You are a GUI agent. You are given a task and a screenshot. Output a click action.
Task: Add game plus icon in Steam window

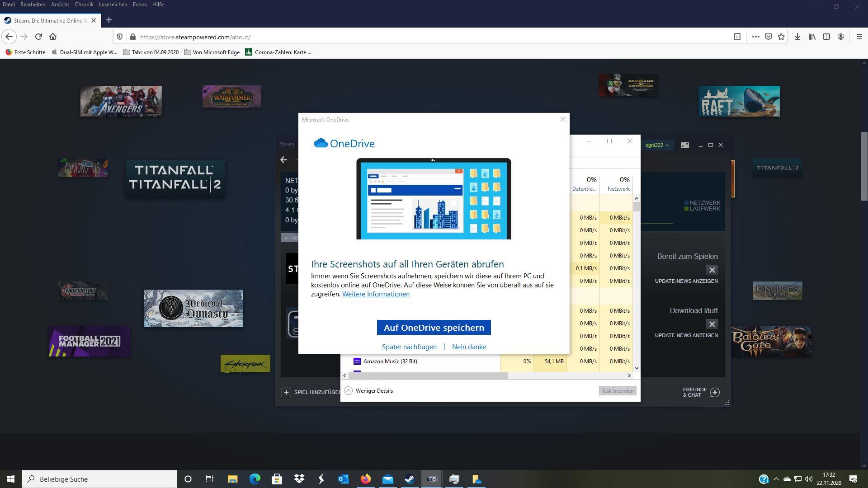pos(286,392)
